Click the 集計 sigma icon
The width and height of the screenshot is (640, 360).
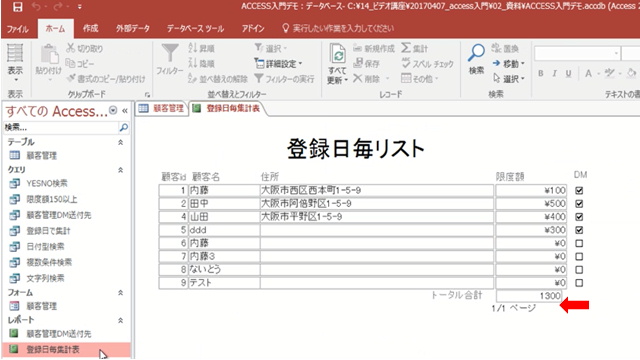click(406, 48)
